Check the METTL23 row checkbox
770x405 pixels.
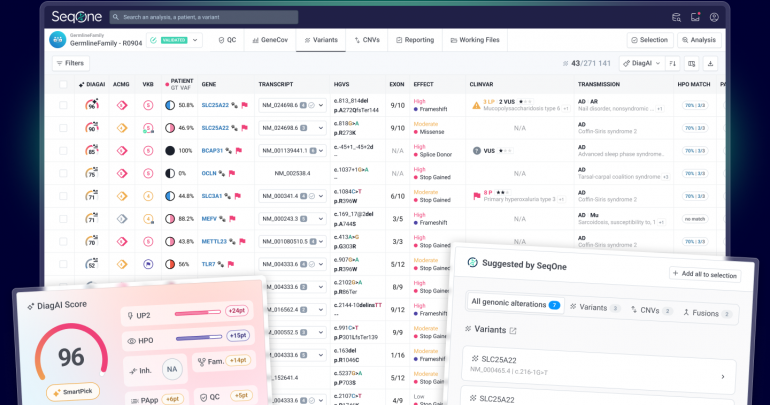point(63,242)
